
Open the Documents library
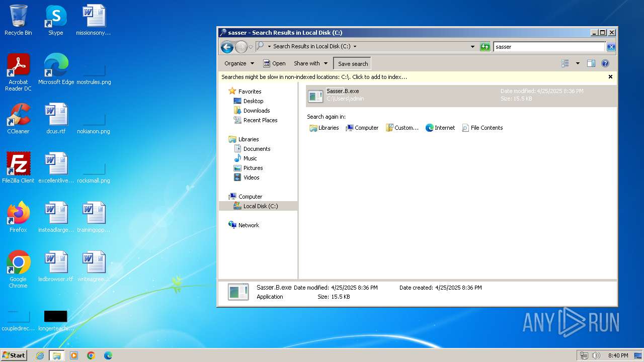(252, 149)
